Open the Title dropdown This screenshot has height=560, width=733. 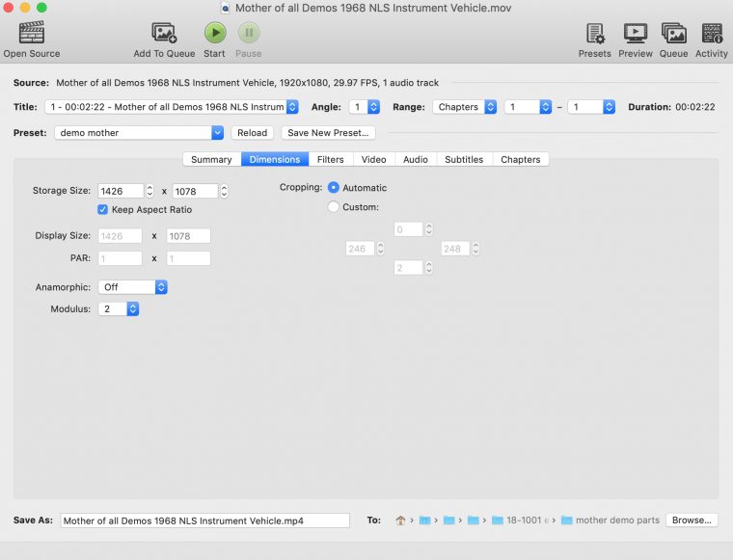click(x=172, y=107)
